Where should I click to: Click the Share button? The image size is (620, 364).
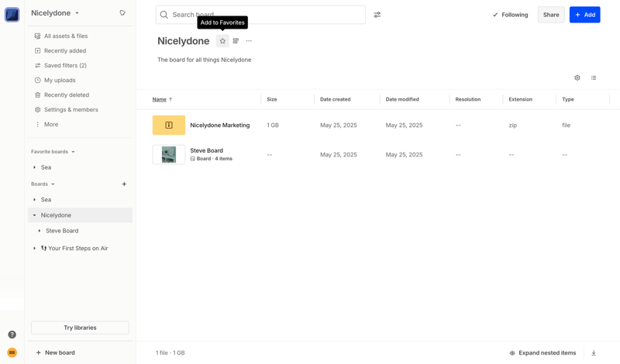click(x=551, y=15)
